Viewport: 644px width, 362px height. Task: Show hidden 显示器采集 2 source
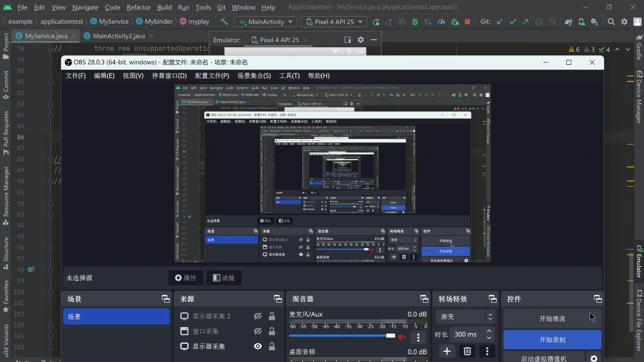[258, 316]
